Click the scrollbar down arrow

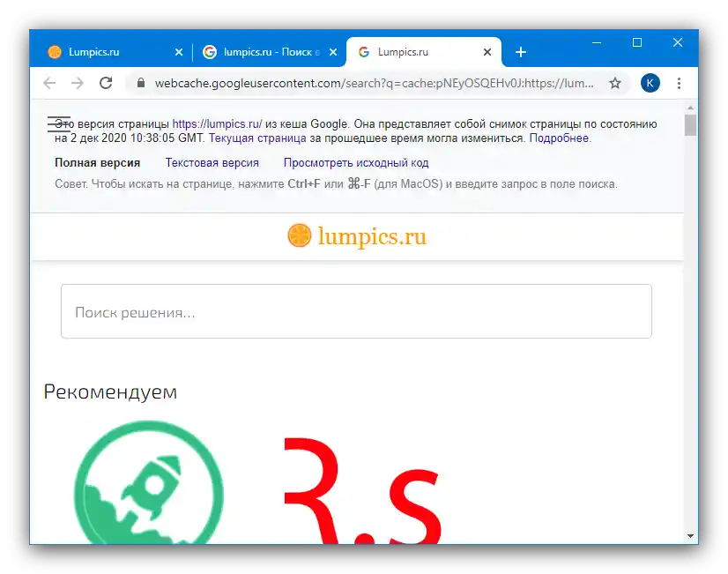pyautogui.click(x=690, y=536)
